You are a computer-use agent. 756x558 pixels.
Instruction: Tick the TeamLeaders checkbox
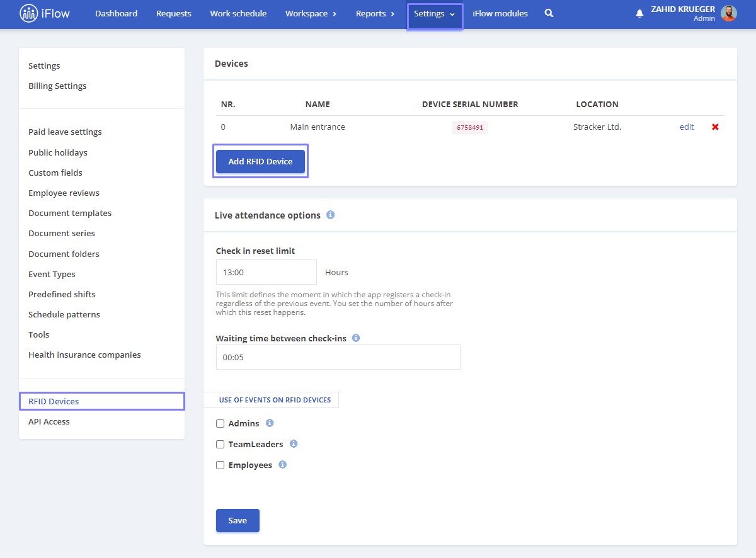pyautogui.click(x=220, y=445)
